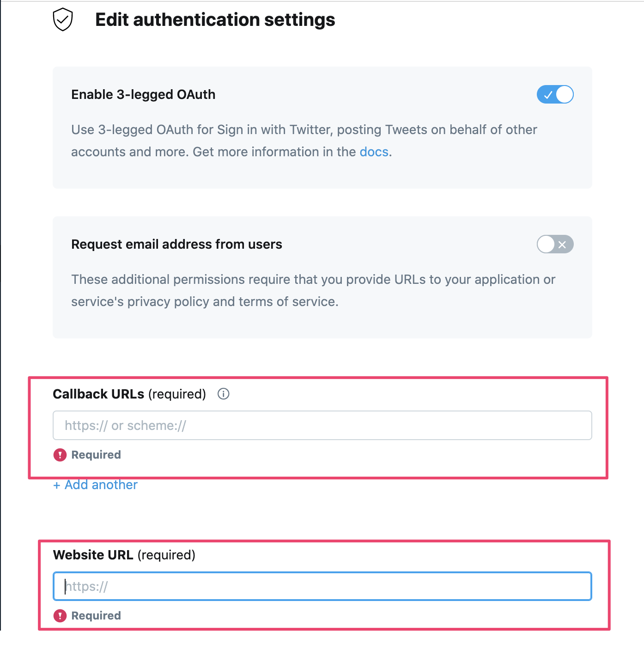The image size is (644, 650).
Task: Click the red error icon under Website URL
Action: coord(60,616)
